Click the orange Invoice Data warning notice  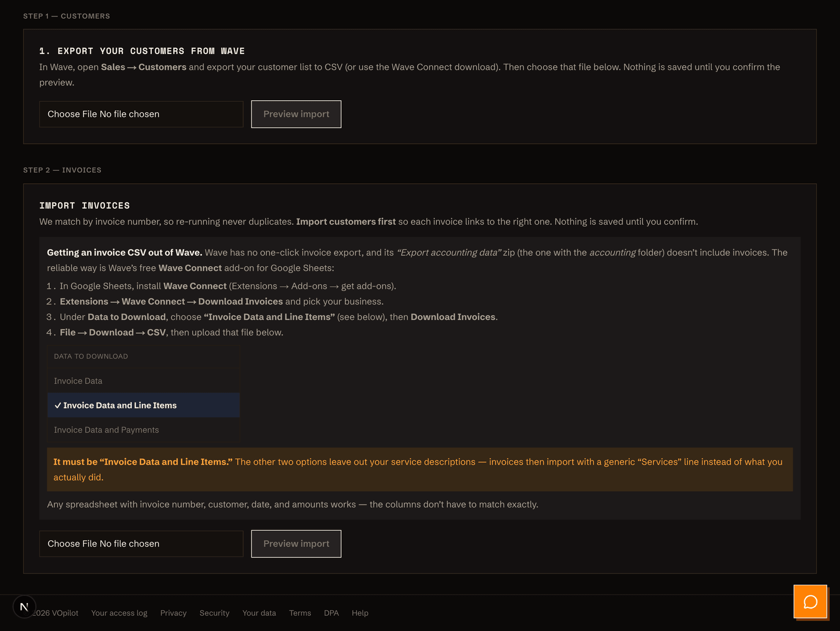[x=420, y=469]
